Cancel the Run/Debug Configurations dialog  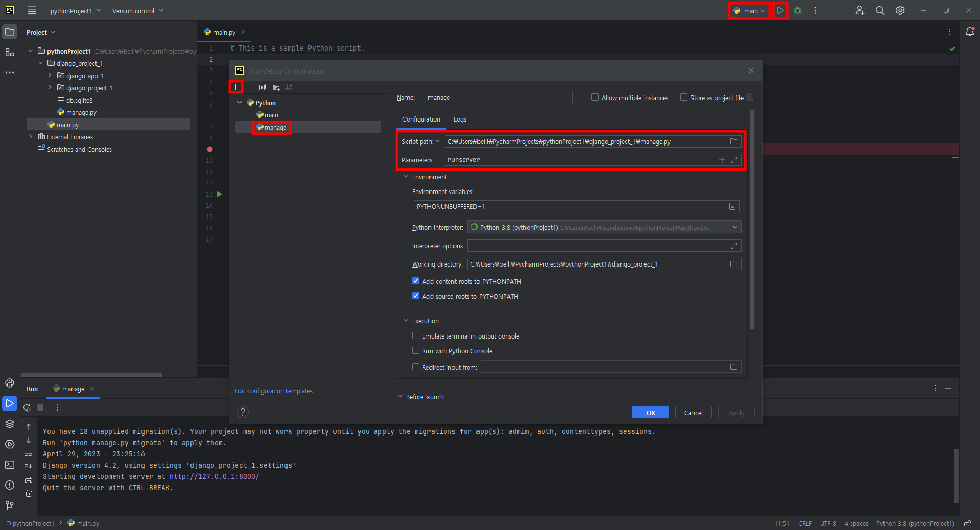click(x=693, y=412)
